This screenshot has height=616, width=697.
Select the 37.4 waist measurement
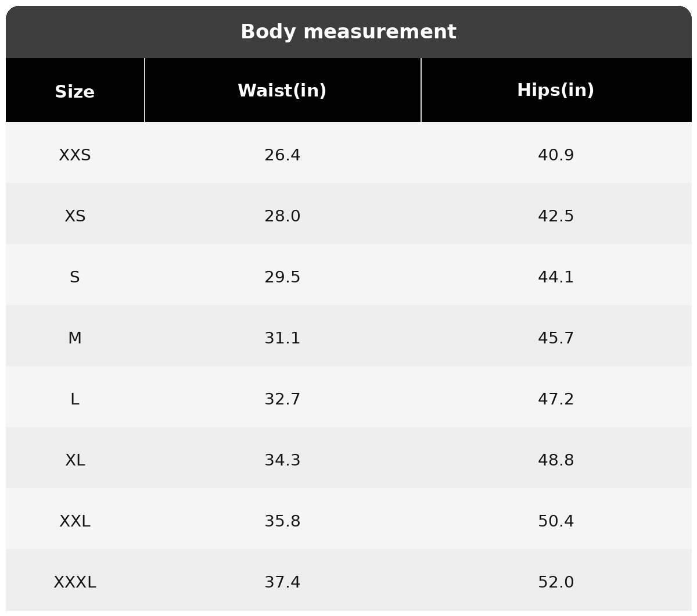(x=282, y=582)
